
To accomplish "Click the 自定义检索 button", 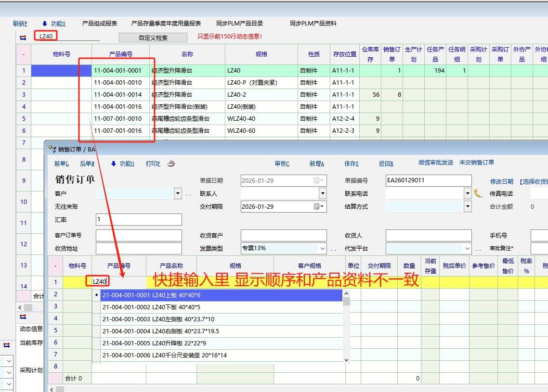I will 153,38.
